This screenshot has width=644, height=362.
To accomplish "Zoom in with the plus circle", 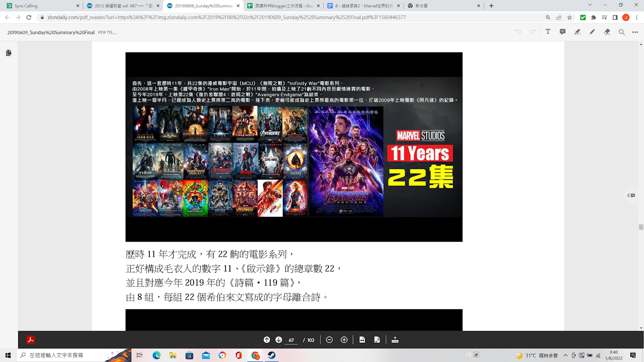I will tap(344, 340).
